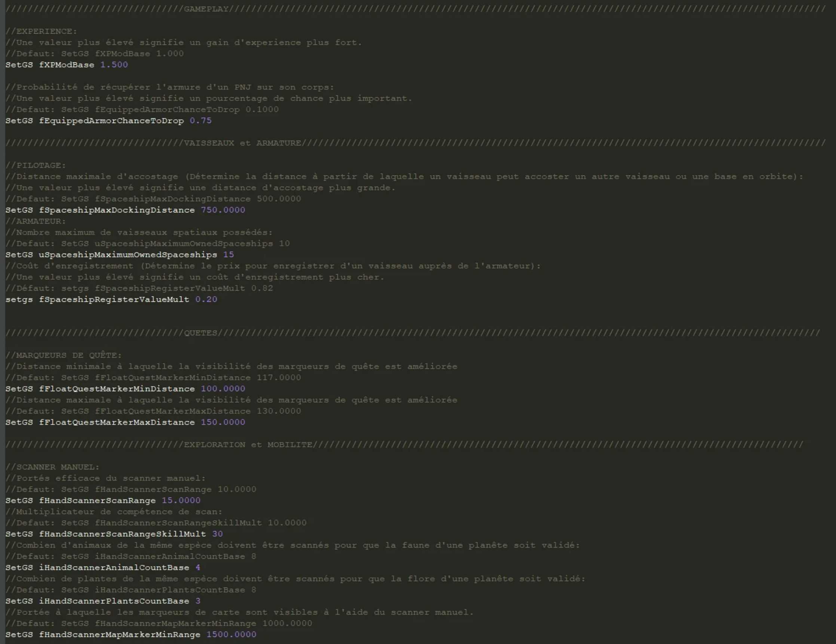Click the //SCANNER MANUEL: comment line
The image size is (836, 644).
52,467
